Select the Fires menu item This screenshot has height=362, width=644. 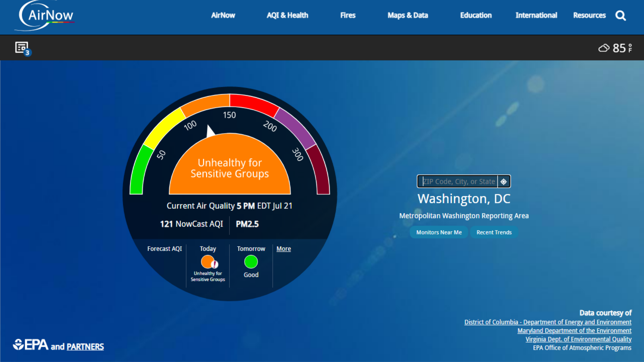347,15
